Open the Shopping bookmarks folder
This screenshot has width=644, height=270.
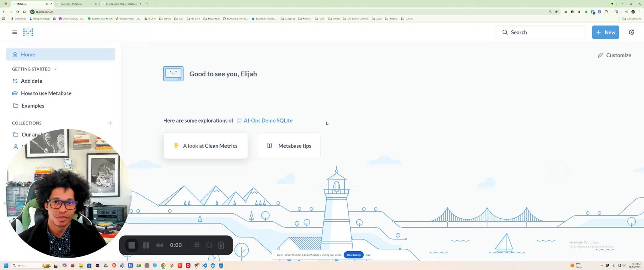pos(288,19)
